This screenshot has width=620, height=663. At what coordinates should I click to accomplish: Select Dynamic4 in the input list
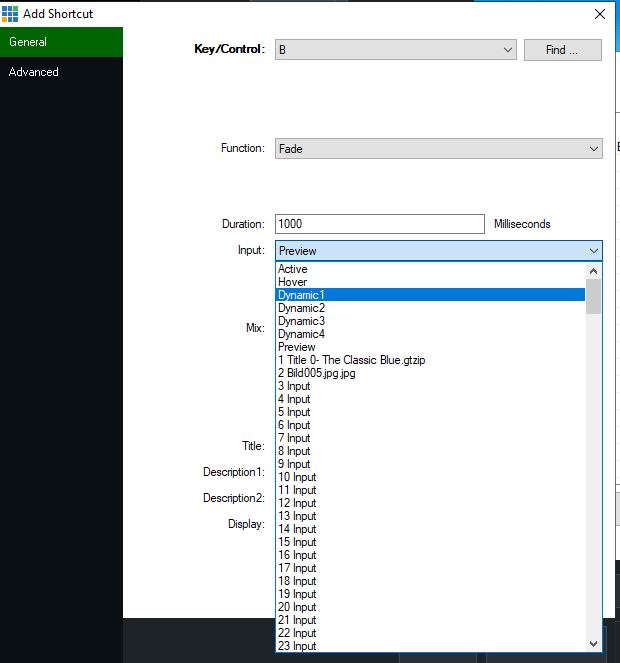tap(301, 334)
